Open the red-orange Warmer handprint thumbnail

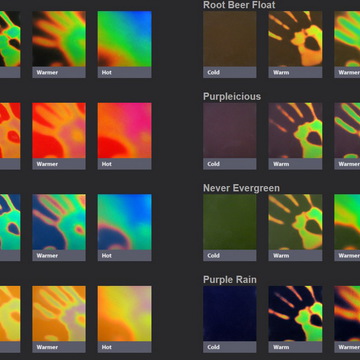pyautogui.click(x=59, y=130)
